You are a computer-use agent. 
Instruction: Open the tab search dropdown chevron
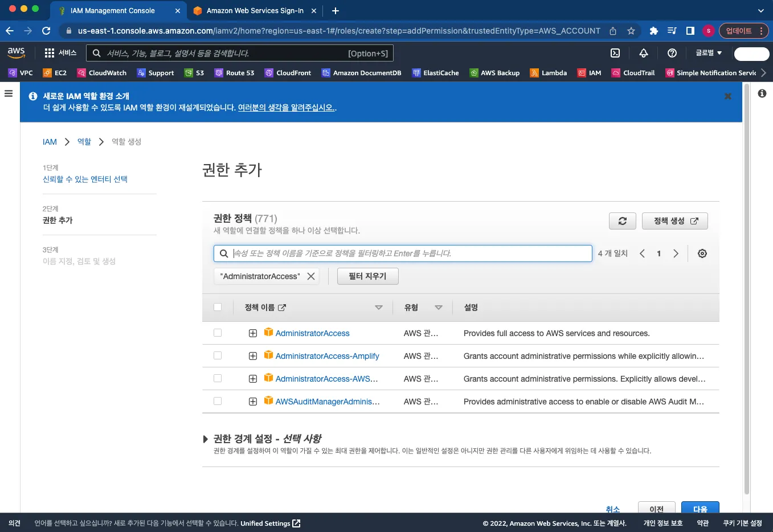click(x=761, y=10)
